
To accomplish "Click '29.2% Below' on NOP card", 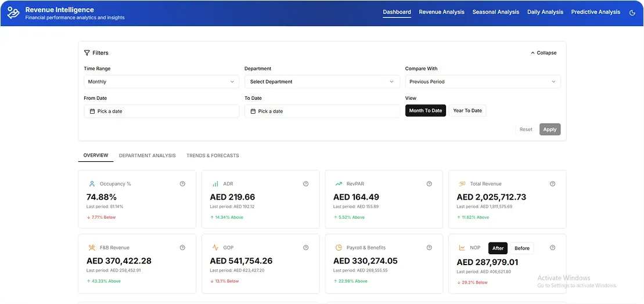I will pyautogui.click(x=472, y=283).
